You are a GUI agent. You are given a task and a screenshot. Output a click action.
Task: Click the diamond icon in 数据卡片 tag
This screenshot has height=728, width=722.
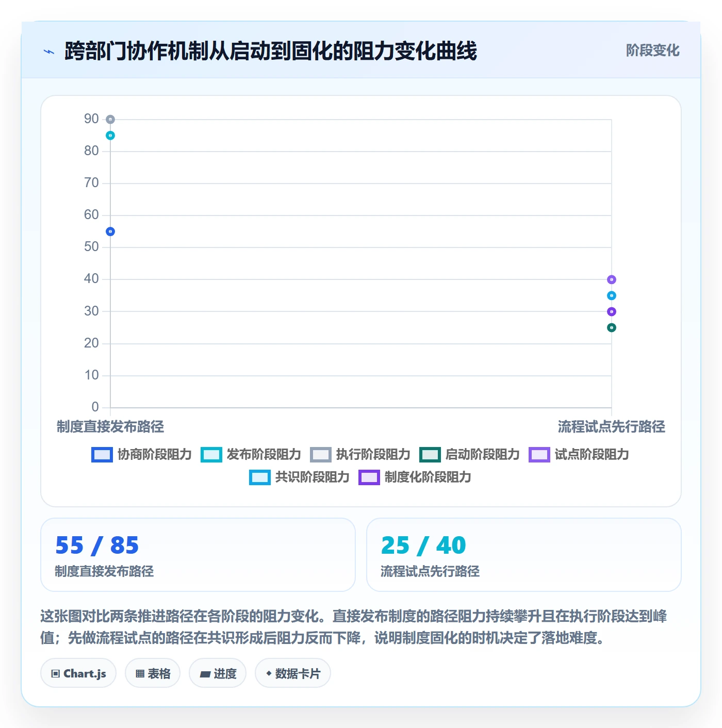pos(269,673)
